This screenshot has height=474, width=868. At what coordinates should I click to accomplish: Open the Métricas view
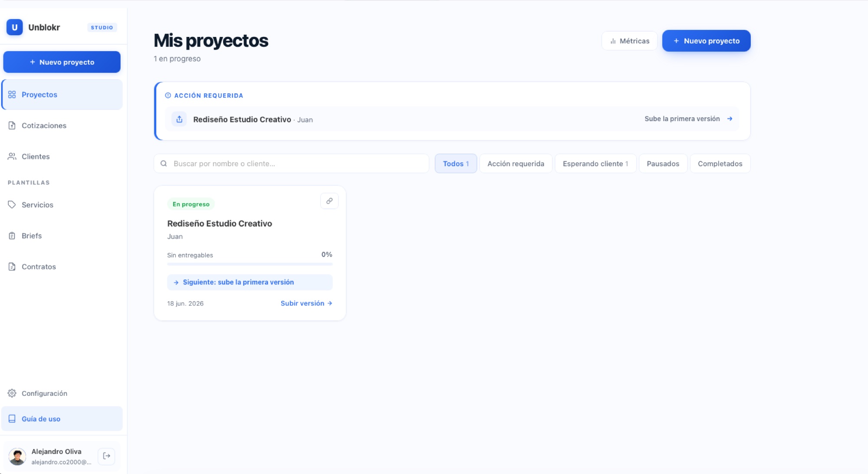[629, 41]
